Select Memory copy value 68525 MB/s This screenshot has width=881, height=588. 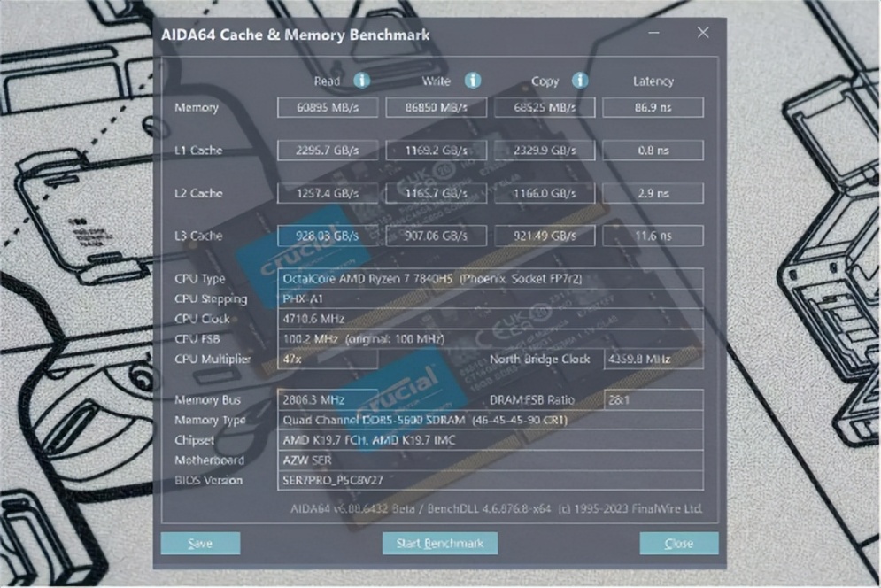point(545,107)
